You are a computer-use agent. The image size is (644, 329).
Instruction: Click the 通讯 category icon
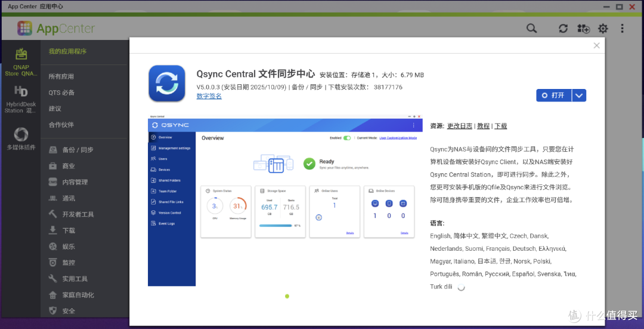pos(53,198)
